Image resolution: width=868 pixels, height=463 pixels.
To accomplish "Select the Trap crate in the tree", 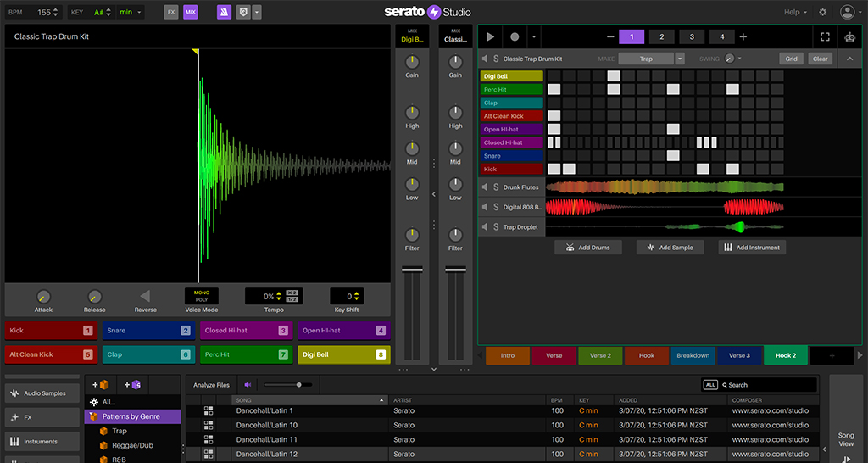I will click(119, 431).
